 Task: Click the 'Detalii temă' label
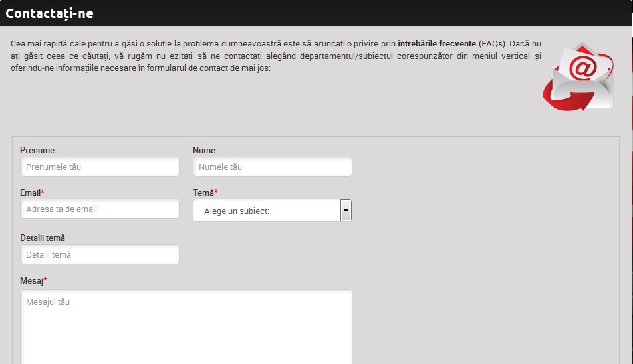[x=43, y=238]
